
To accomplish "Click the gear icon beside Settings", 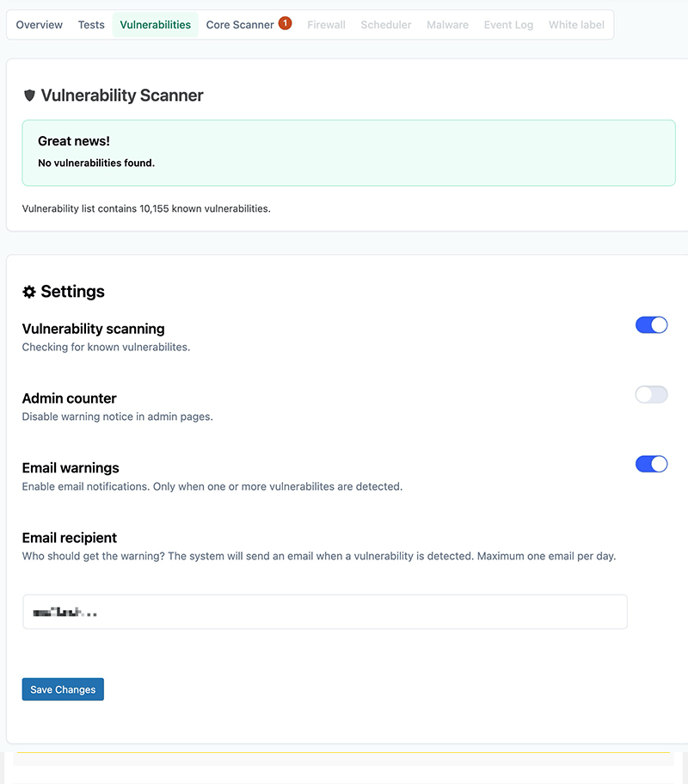I will click(x=29, y=292).
